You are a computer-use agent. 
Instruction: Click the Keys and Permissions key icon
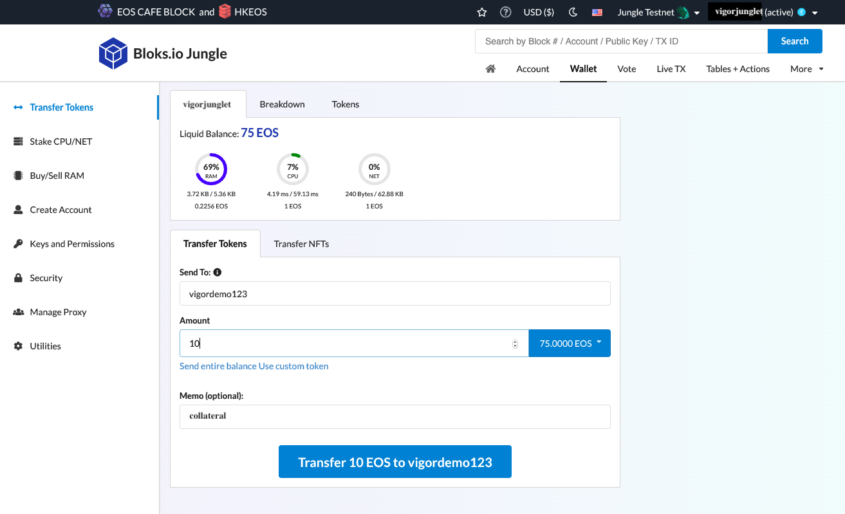[x=18, y=244]
